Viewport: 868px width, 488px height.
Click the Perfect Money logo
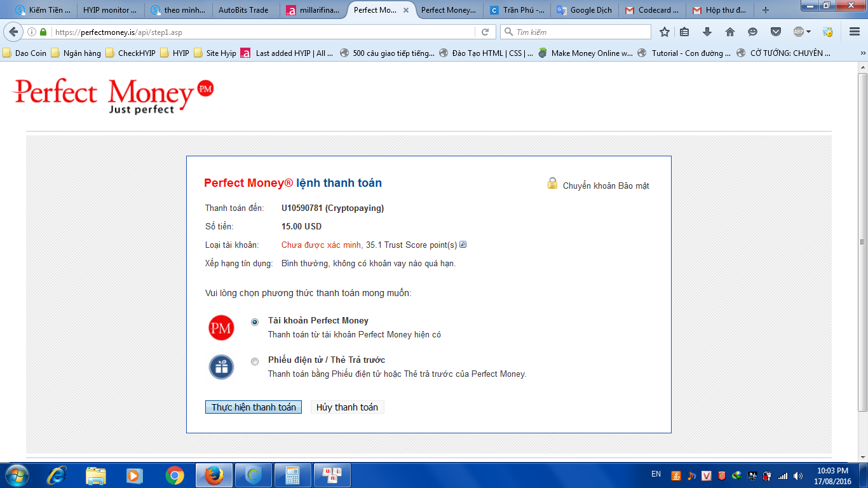click(113, 96)
